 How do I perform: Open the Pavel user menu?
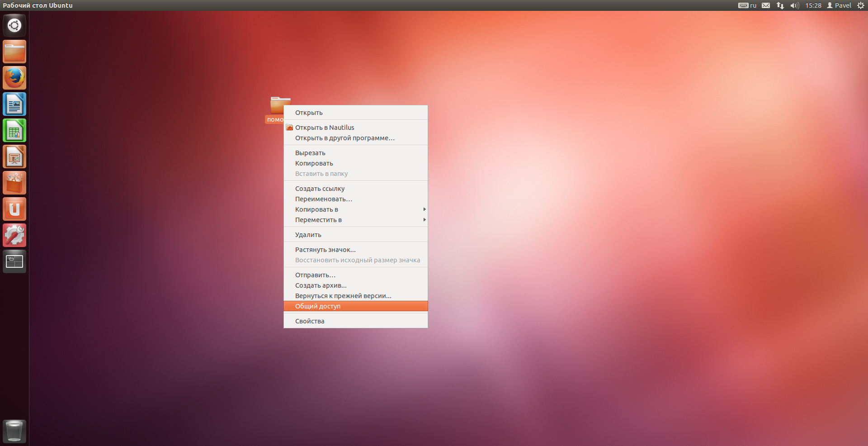click(839, 5)
